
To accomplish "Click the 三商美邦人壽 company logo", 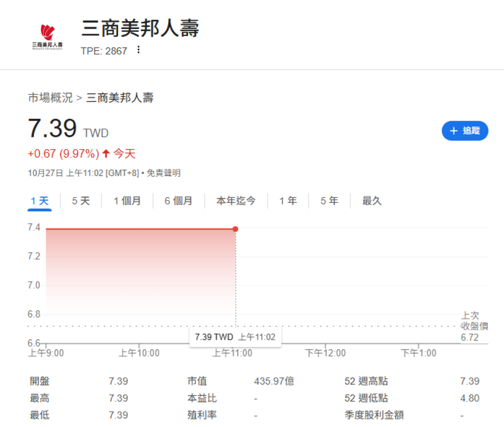I will [47, 34].
